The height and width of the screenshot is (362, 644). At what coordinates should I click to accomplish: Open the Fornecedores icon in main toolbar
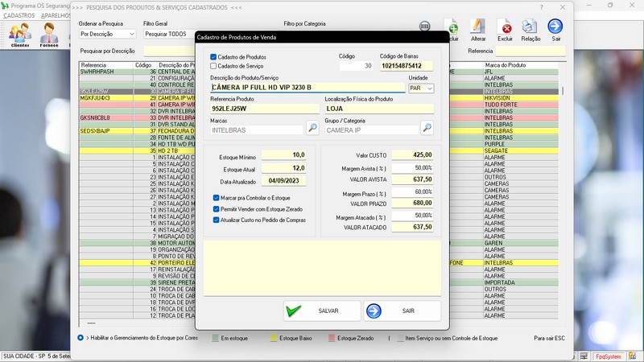[x=49, y=35]
